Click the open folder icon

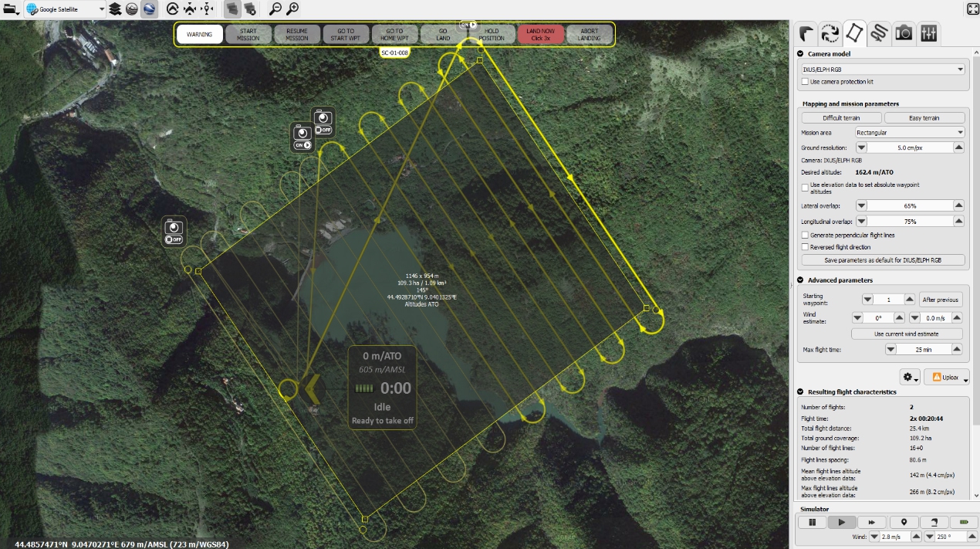pyautogui.click(x=10, y=9)
